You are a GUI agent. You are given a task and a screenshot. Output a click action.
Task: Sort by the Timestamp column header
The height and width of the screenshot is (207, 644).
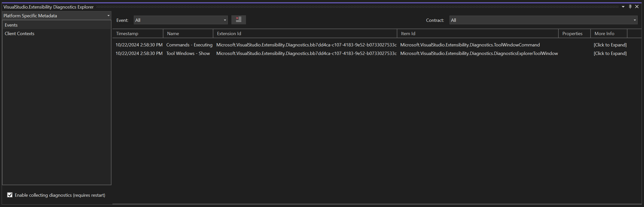(x=138, y=34)
